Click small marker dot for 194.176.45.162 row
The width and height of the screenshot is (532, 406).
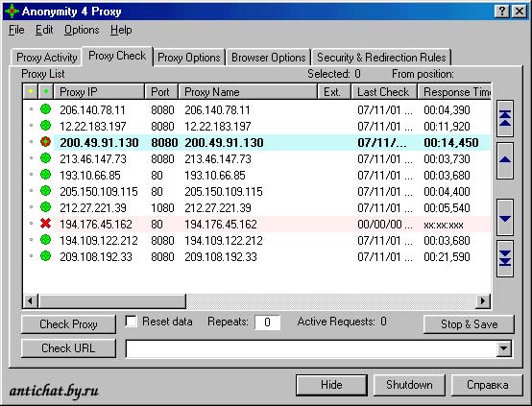click(x=32, y=224)
